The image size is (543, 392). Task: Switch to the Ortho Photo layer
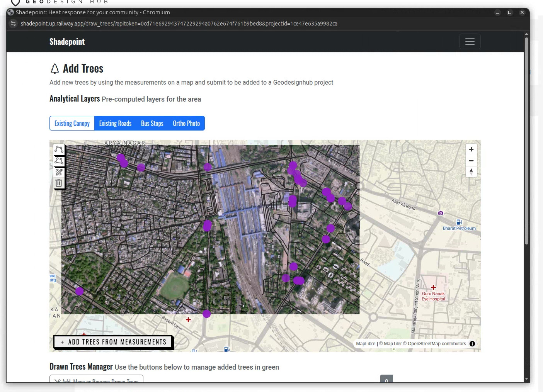pyautogui.click(x=186, y=124)
